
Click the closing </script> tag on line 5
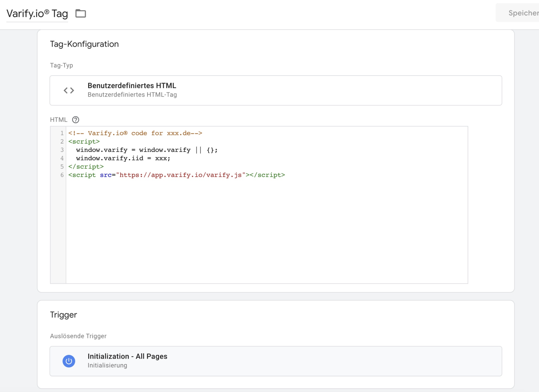[86, 167]
